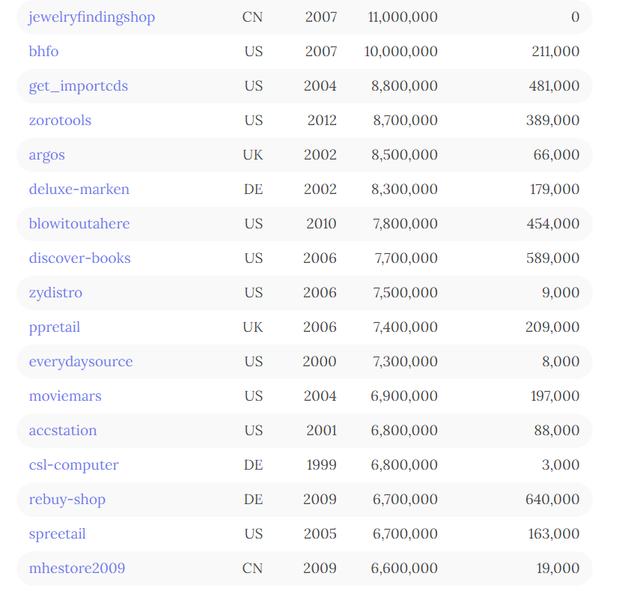Open blowitoutahere seller profile
Screen dimensions: 640x591
pyautogui.click(x=79, y=224)
